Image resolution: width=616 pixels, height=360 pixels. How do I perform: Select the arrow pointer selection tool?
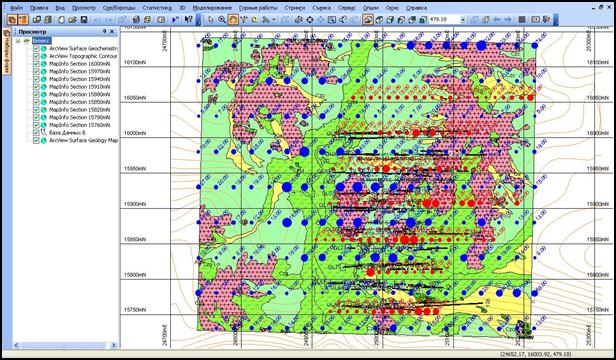coord(211,19)
